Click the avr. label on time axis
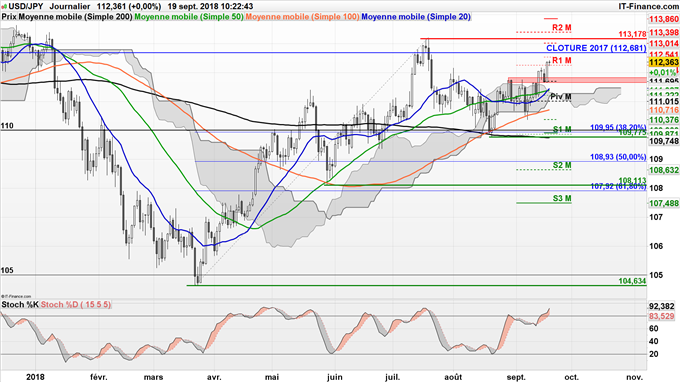Image resolution: width=680 pixels, height=382 pixels. [x=214, y=377]
